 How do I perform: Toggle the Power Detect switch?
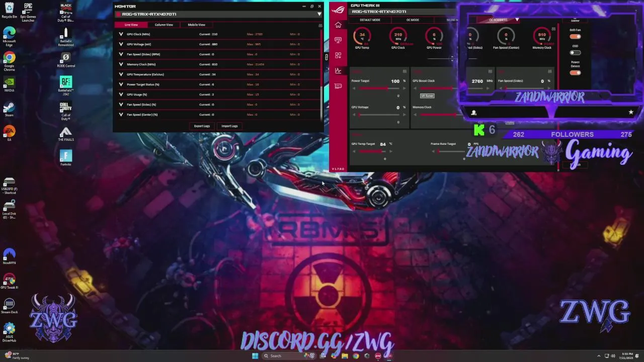pos(575,72)
